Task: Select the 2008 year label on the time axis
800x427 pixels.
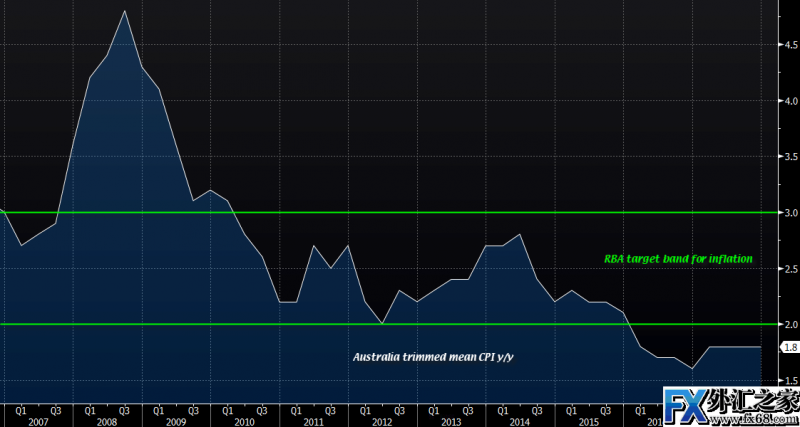Action: coord(106,421)
